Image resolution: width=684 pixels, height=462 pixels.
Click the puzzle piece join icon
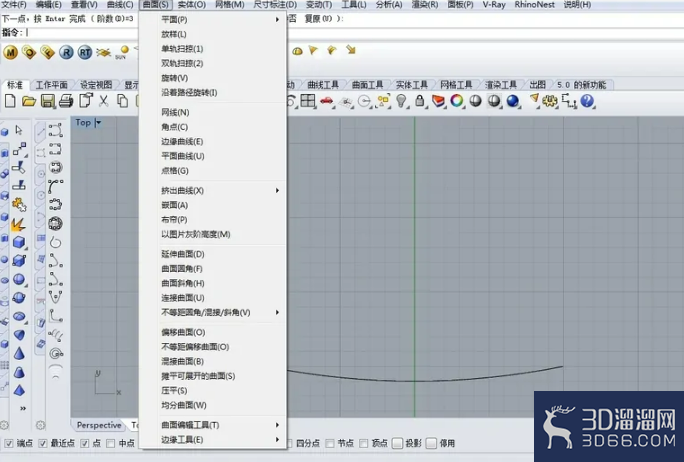18,205
